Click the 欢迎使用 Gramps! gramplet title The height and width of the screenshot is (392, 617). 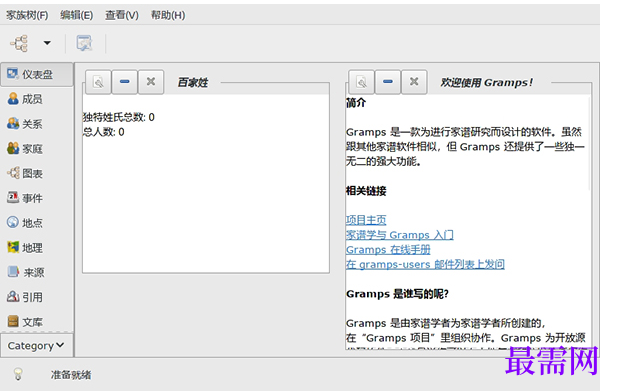point(486,83)
